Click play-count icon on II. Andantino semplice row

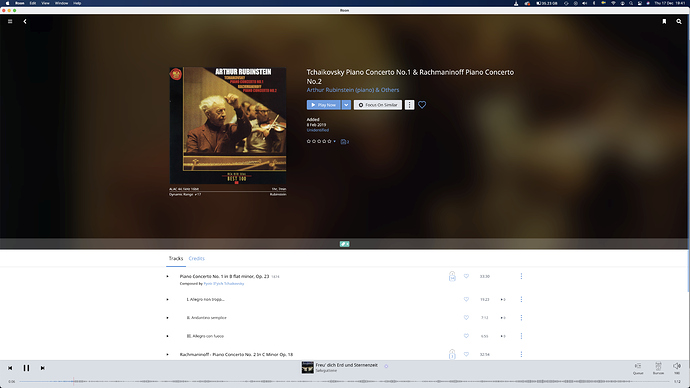click(x=503, y=318)
